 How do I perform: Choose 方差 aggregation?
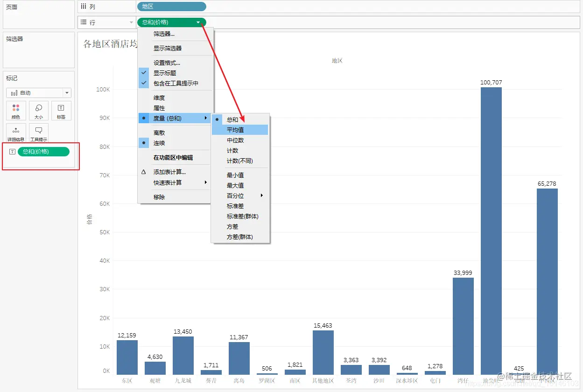point(240,226)
